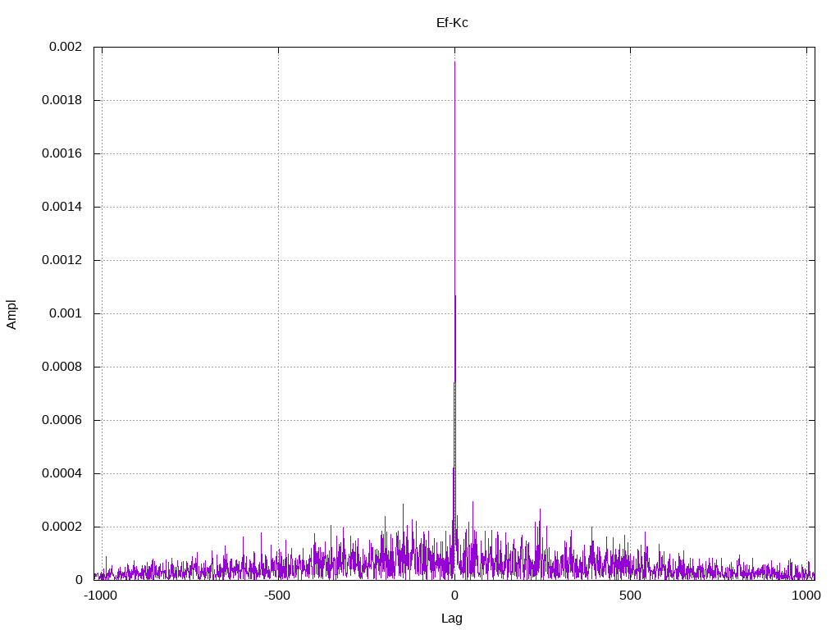Click y-axis tick label 0.0018
The height and width of the screenshot is (630, 840).
coord(62,100)
